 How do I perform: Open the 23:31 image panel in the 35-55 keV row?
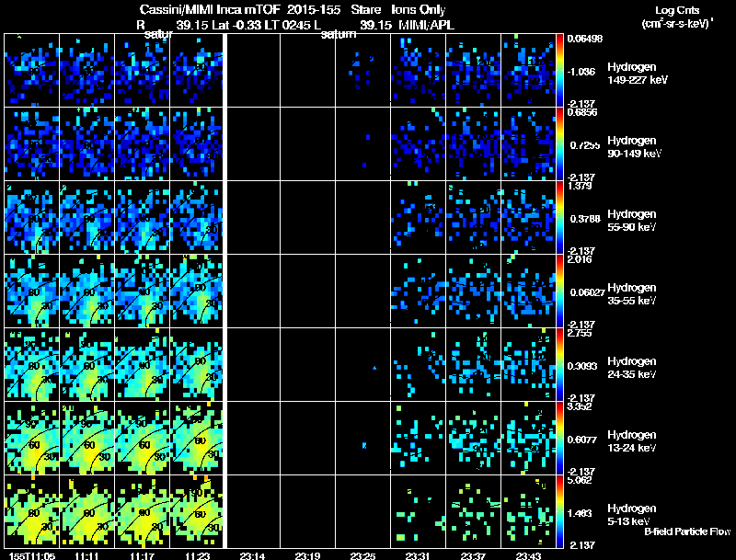pyautogui.click(x=418, y=291)
